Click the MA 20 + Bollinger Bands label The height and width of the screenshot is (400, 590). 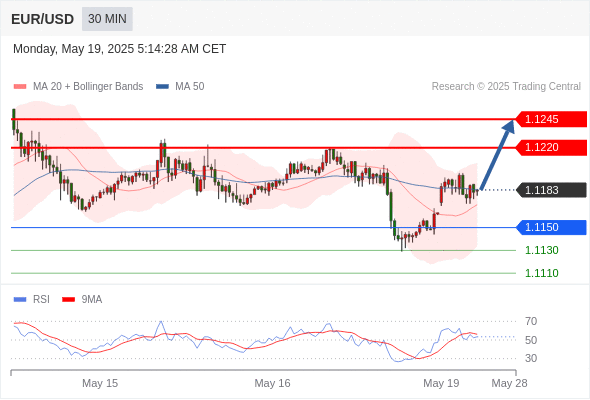point(88,87)
